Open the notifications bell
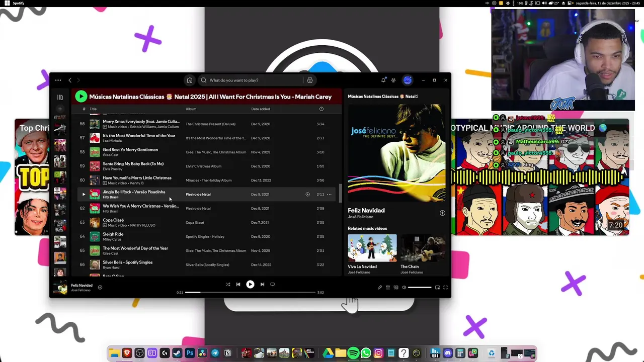 [383, 80]
